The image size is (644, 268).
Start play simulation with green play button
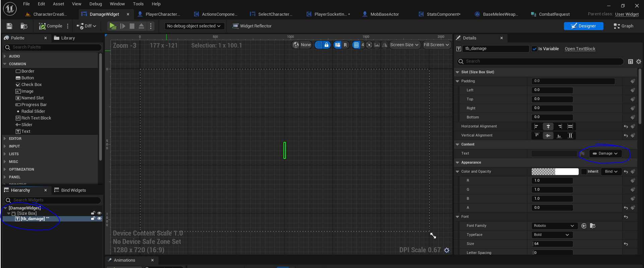pyautogui.click(x=113, y=26)
